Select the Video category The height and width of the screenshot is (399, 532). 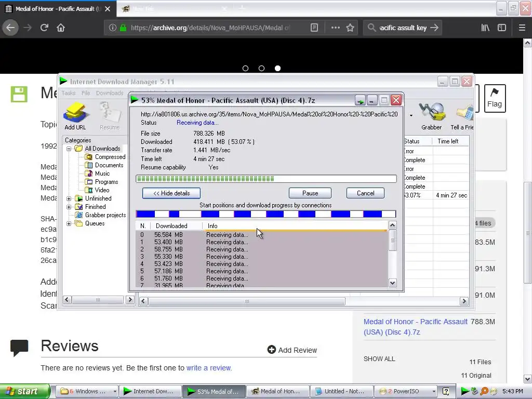point(102,190)
